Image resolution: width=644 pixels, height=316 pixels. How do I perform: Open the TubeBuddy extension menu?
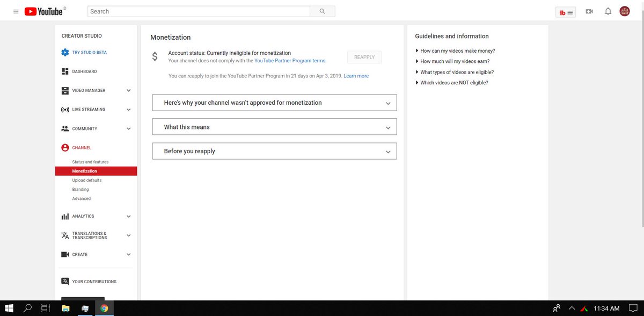coord(566,12)
